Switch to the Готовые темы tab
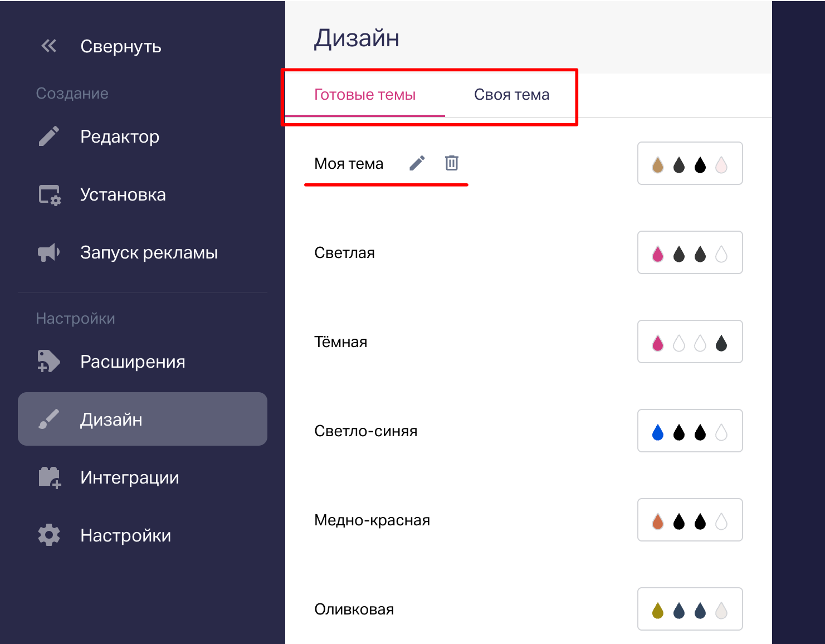Screen dimensions: 825x644 click(365, 95)
